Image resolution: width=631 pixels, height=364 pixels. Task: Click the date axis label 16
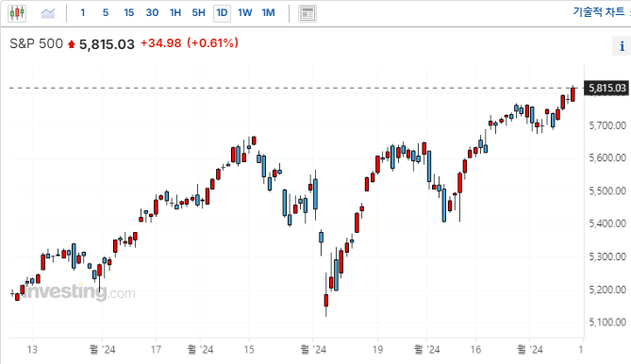pyautogui.click(x=475, y=350)
